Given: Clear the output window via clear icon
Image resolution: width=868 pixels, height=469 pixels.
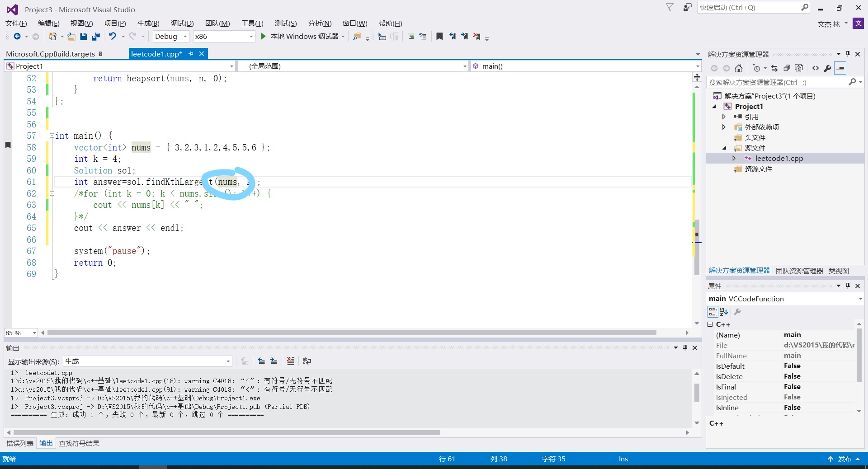Looking at the screenshot, I should (x=290, y=361).
